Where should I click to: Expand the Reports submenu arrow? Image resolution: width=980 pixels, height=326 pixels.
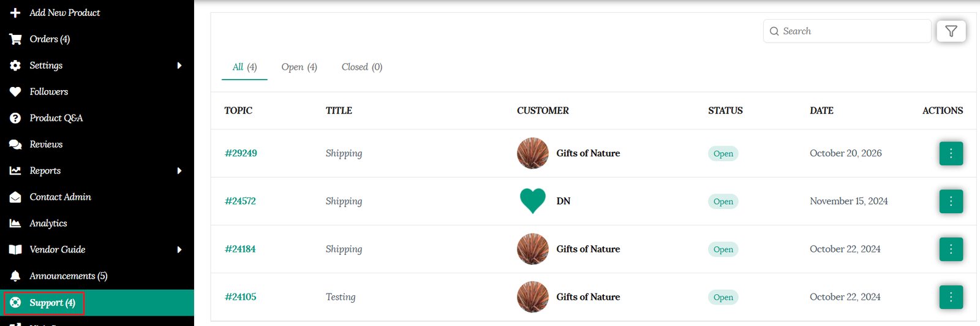pos(179,170)
